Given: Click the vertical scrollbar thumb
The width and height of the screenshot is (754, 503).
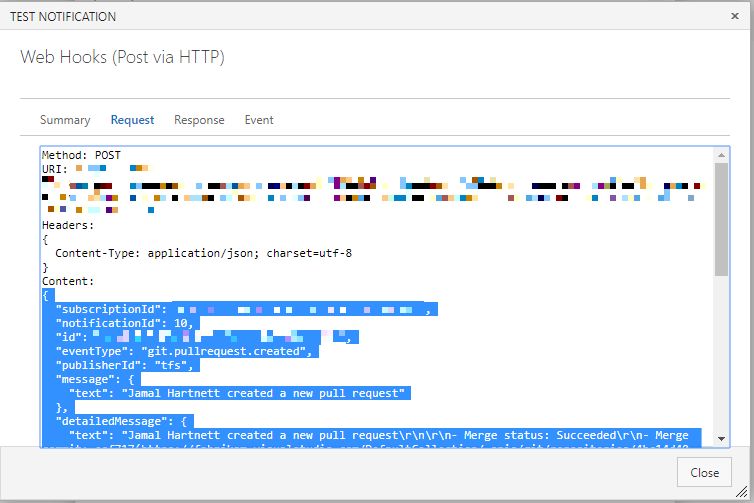Looking at the screenshot, I should click(721, 219).
